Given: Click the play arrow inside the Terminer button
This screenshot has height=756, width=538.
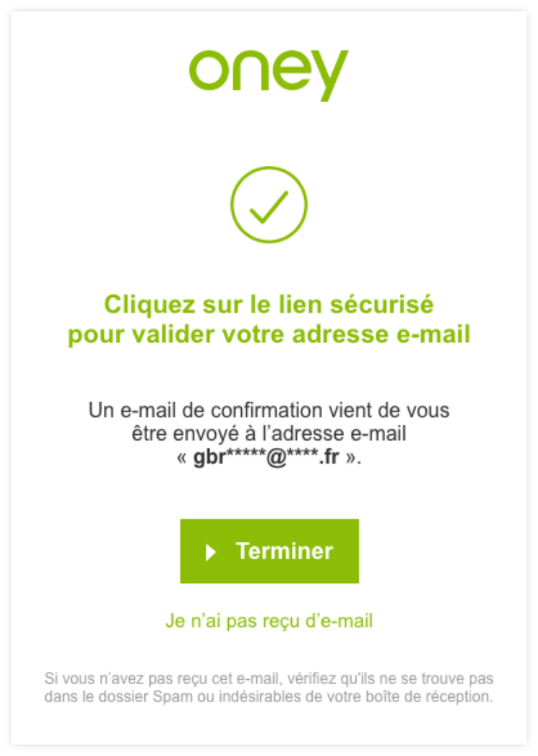Looking at the screenshot, I should click(209, 551).
